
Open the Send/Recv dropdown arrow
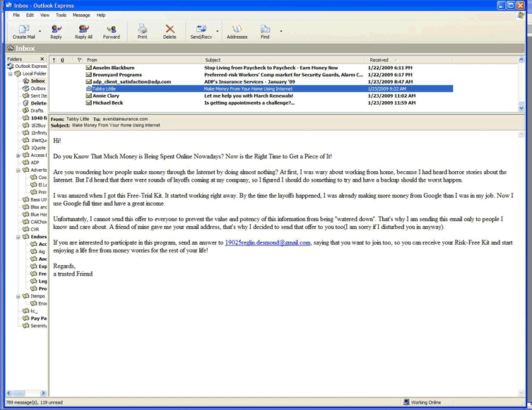coord(217,31)
